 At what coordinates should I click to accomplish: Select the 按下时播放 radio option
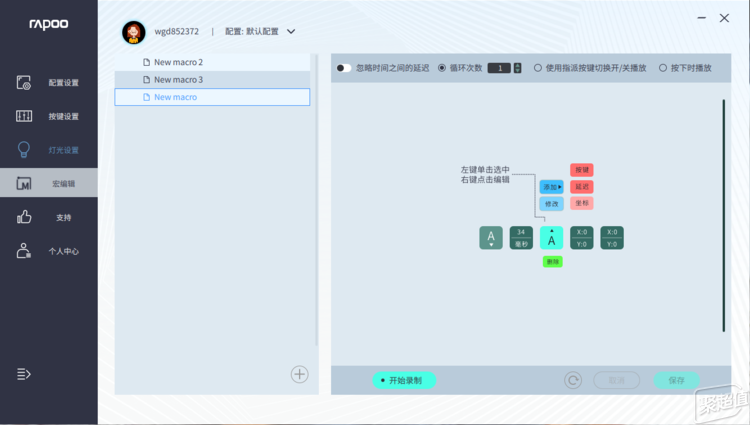coord(663,68)
